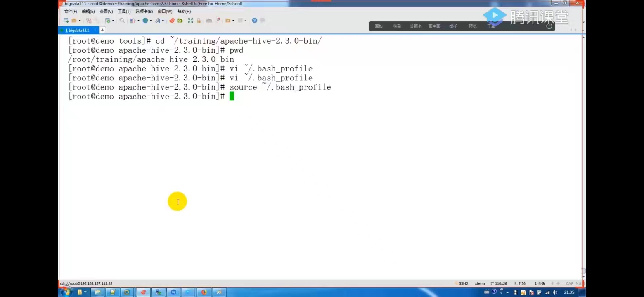Screen dimensions: 644x297
Task: Click the keyboard mapping toolbar icon
Action: point(209,21)
